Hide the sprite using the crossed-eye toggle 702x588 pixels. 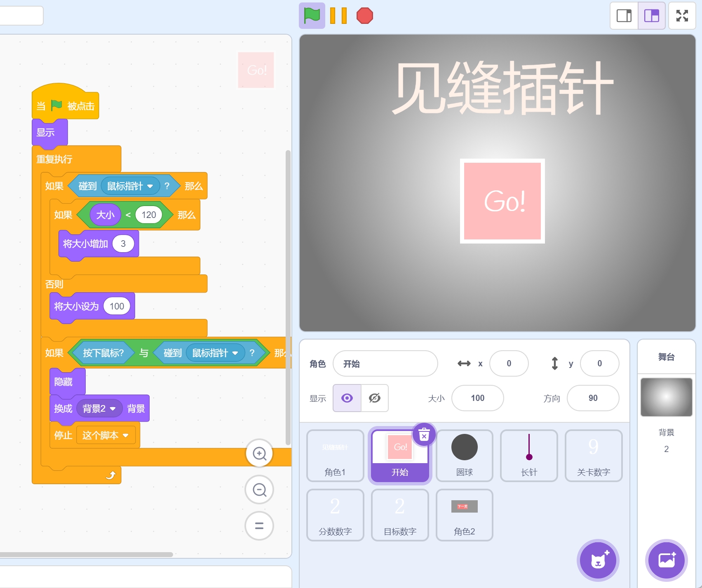(374, 398)
